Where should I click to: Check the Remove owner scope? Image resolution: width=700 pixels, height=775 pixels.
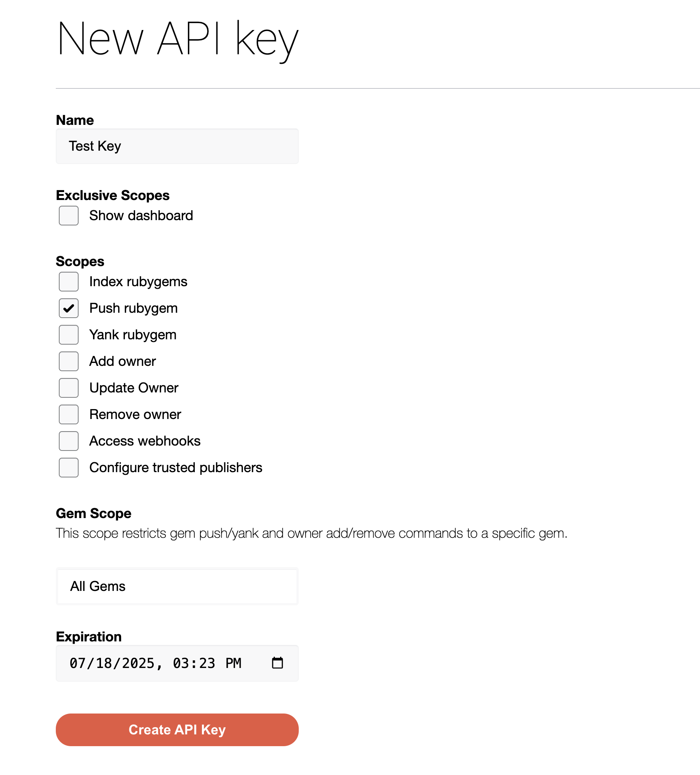(68, 414)
